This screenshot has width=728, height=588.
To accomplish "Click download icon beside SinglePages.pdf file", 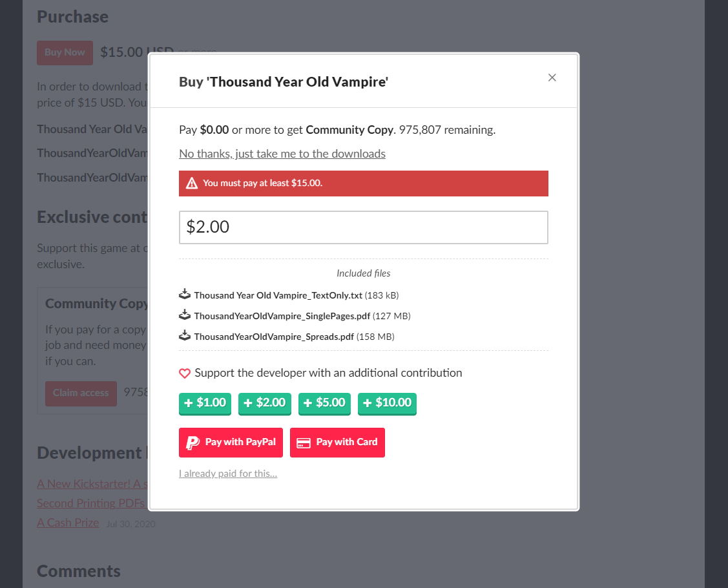I will pyautogui.click(x=185, y=315).
